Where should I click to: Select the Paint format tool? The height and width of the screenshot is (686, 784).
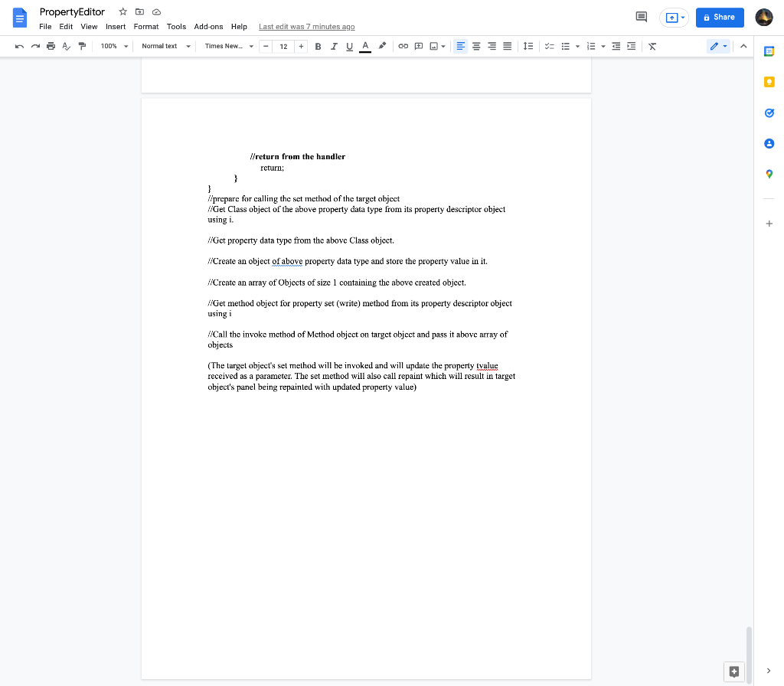point(82,46)
